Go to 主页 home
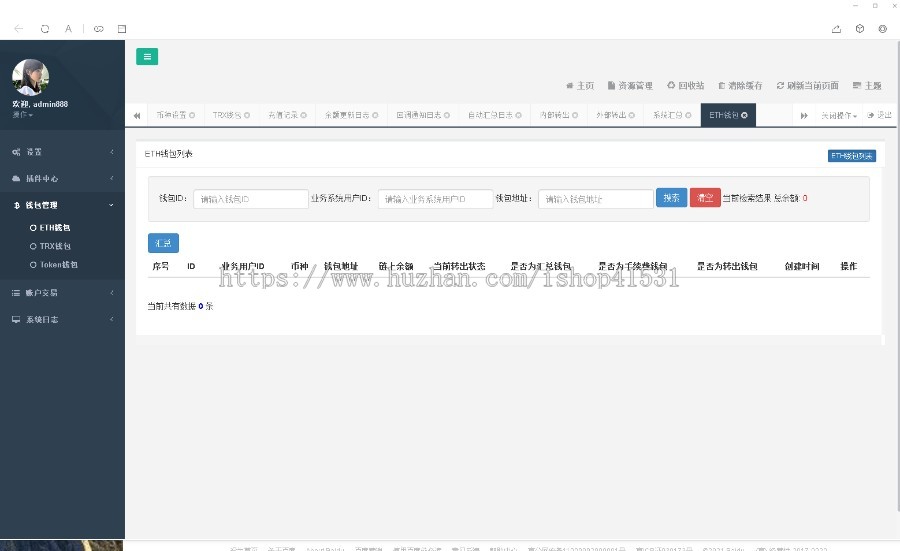The height and width of the screenshot is (551, 900). (580, 86)
